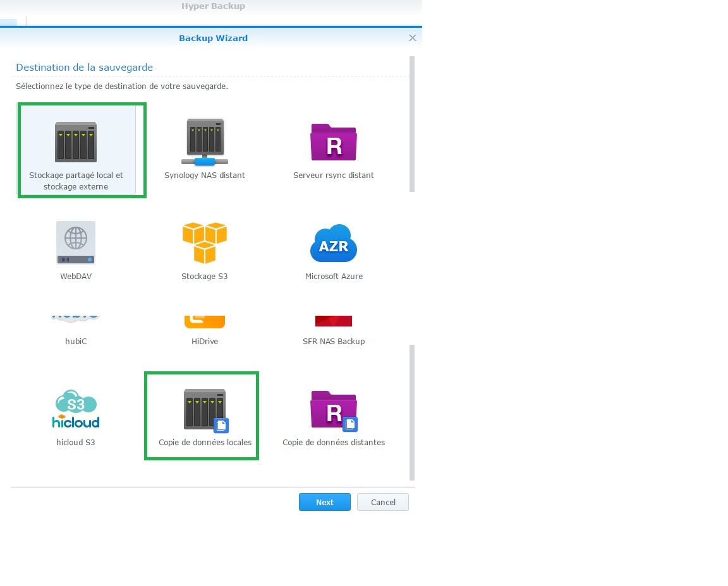The height and width of the screenshot is (586, 728).
Task: Click the lower vertical scrollbar
Action: [x=412, y=412]
